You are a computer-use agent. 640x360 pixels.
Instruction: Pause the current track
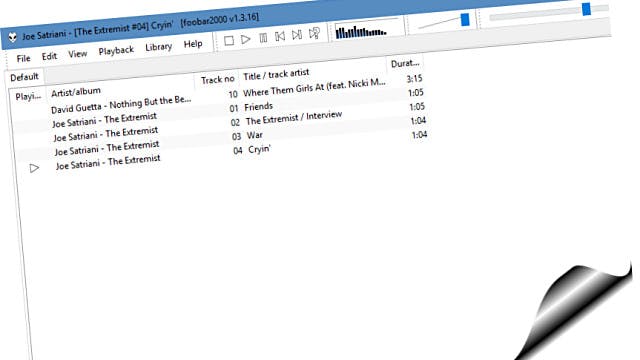coord(263,38)
